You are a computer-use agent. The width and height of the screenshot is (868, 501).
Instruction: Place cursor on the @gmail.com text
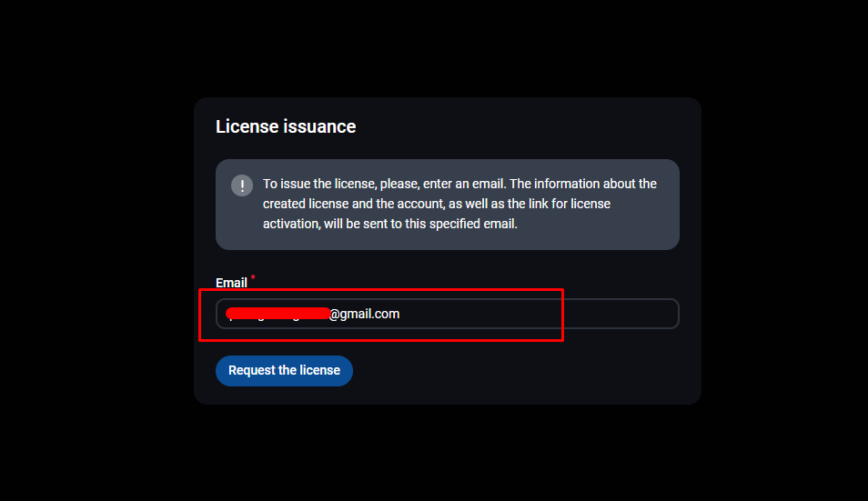(x=364, y=314)
